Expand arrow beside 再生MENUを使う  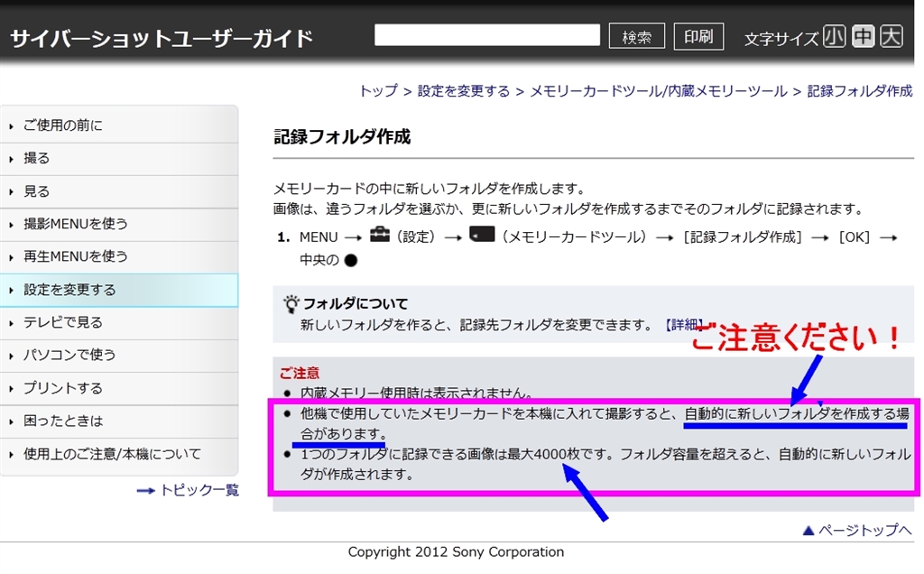click(11, 257)
